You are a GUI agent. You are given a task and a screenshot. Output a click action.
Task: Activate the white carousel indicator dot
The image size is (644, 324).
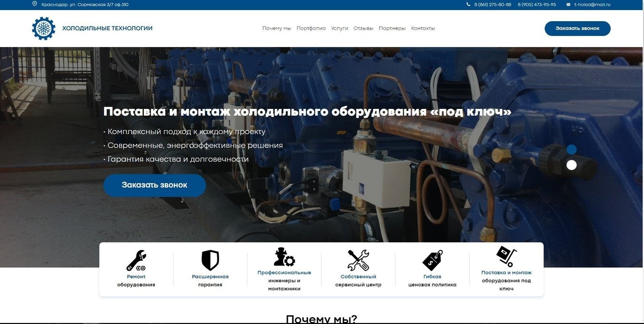(x=570, y=164)
